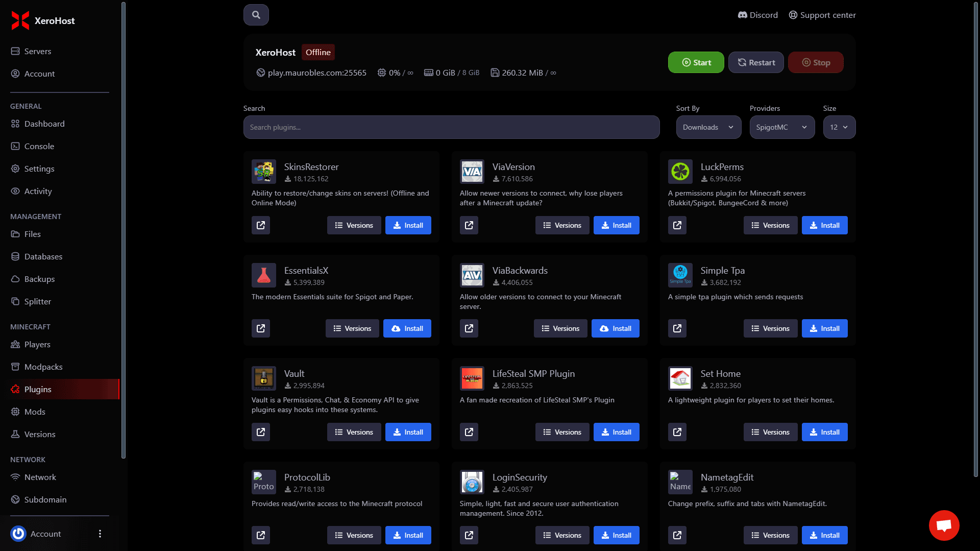The image size is (980, 551).
Task: Stop the server
Action: [816, 62]
